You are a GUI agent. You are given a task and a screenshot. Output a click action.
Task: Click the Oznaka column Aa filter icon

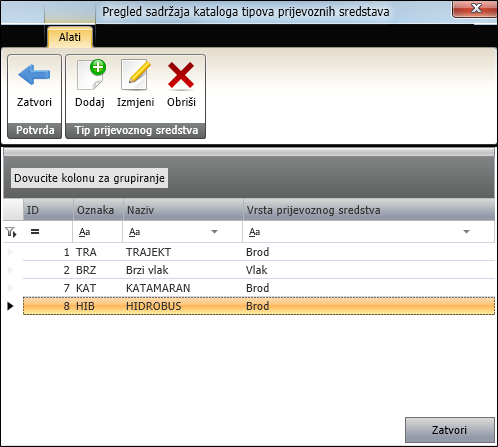84,232
